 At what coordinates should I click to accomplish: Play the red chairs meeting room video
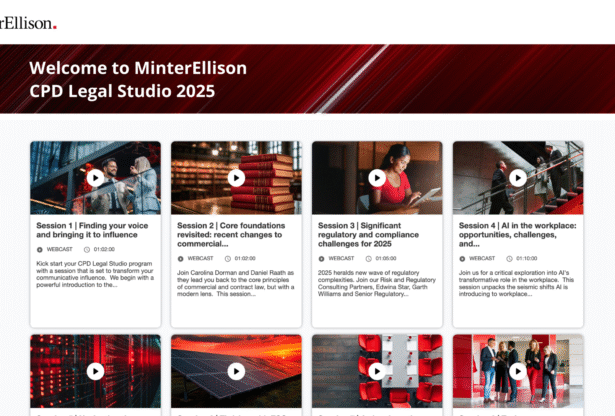(x=377, y=371)
